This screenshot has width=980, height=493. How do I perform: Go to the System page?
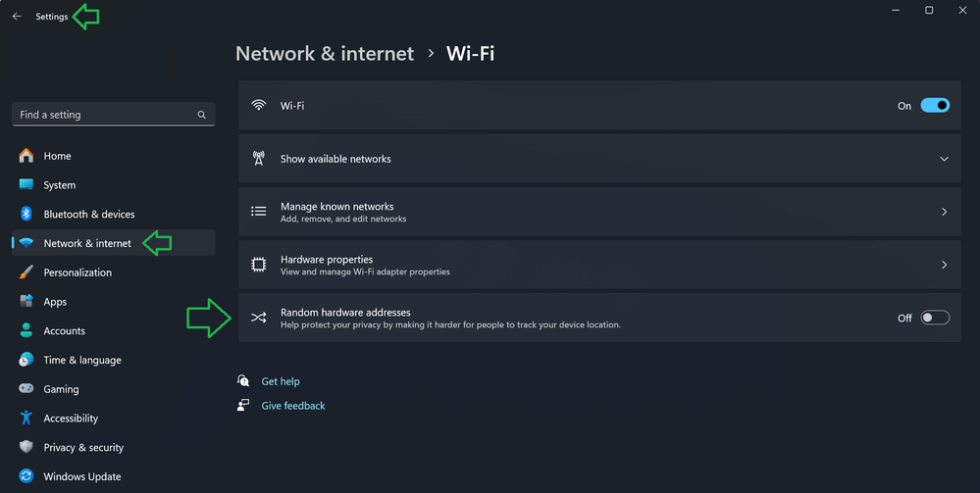coord(59,185)
